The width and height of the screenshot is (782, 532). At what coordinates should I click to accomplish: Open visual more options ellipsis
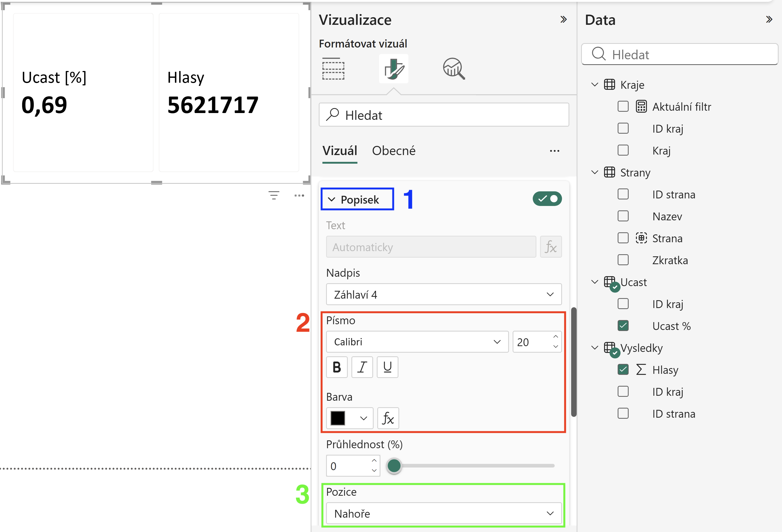(299, 195)
